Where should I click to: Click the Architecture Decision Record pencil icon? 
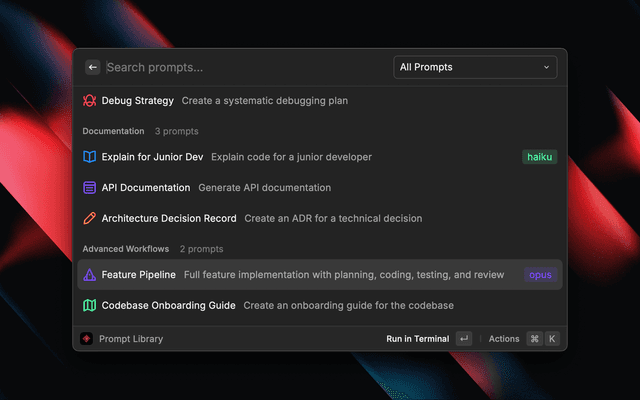pos(89,218)
